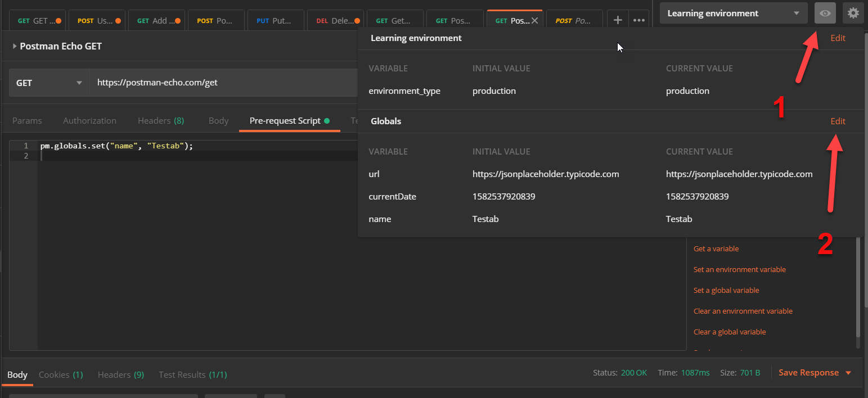Screen dimensions: 868x398
Task: Insert 'Set a global variable' snippet
Action: 726,290
